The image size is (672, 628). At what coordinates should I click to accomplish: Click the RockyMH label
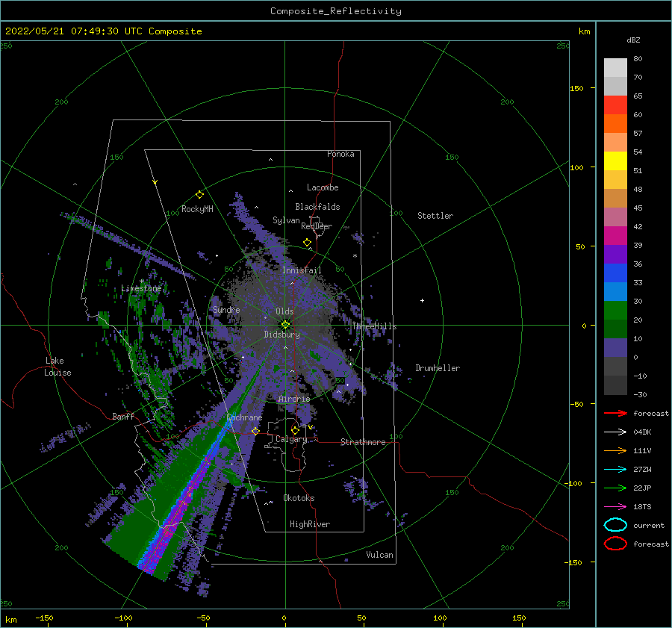click(197, 209)
